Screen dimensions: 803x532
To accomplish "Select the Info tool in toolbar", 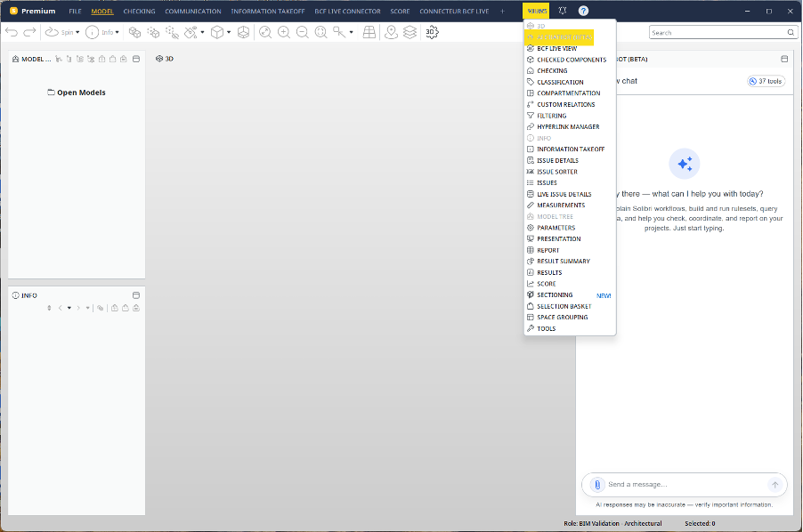I will [100, 32].
